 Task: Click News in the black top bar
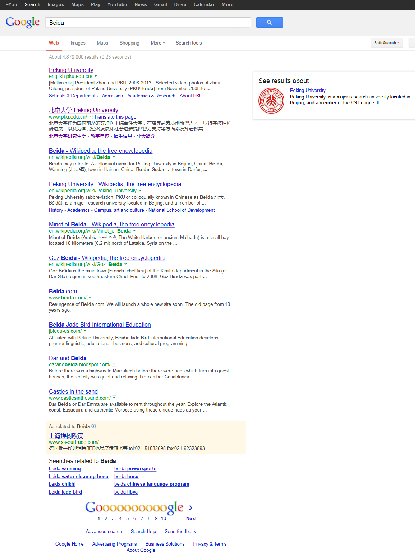coord(141,5)
